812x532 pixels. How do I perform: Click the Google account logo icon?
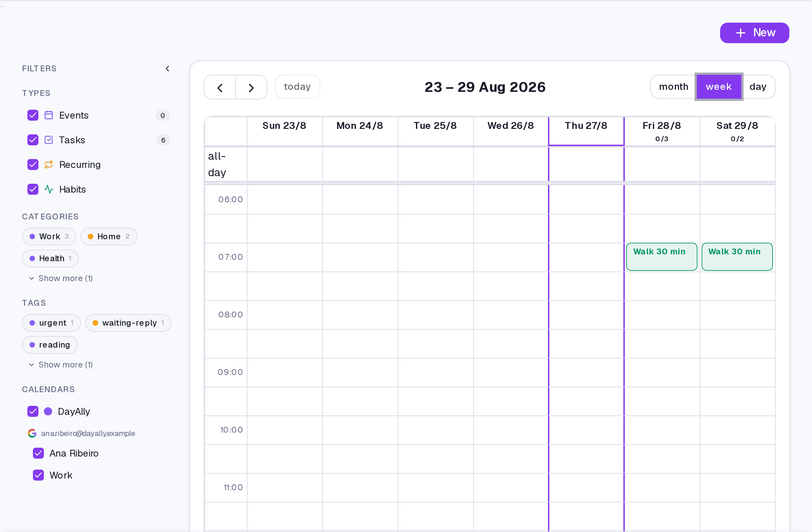click(32, 433)
